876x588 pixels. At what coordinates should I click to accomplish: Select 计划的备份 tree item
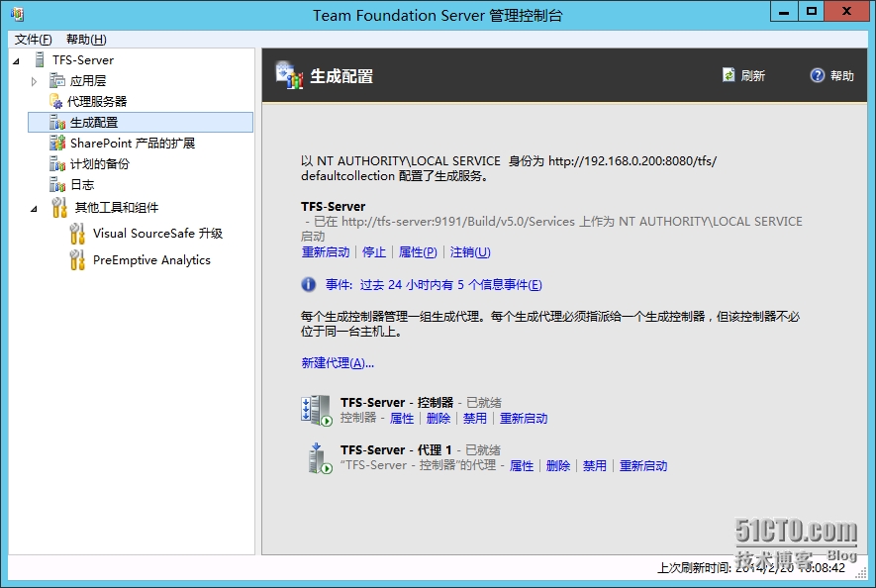tap(99, 163)
